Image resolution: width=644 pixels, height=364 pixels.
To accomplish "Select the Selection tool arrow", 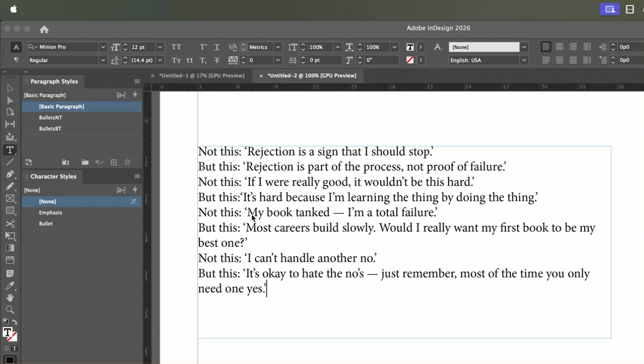I will (x=10, y=88).
